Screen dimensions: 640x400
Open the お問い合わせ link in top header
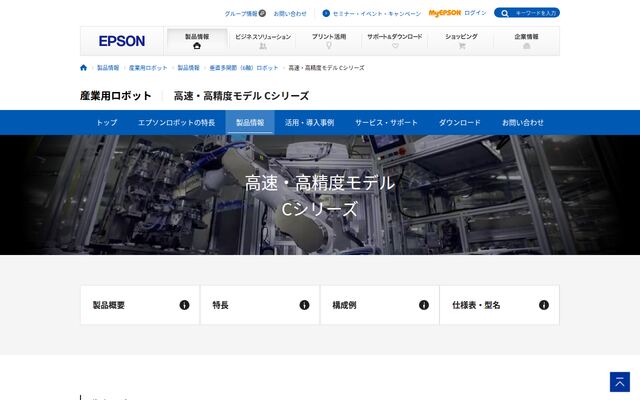[290, 13]
